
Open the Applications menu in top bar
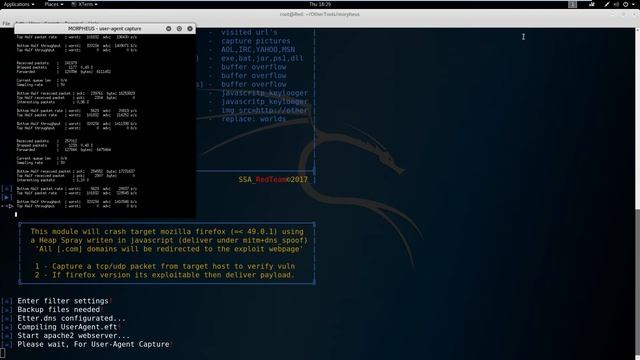click(19, 4)
